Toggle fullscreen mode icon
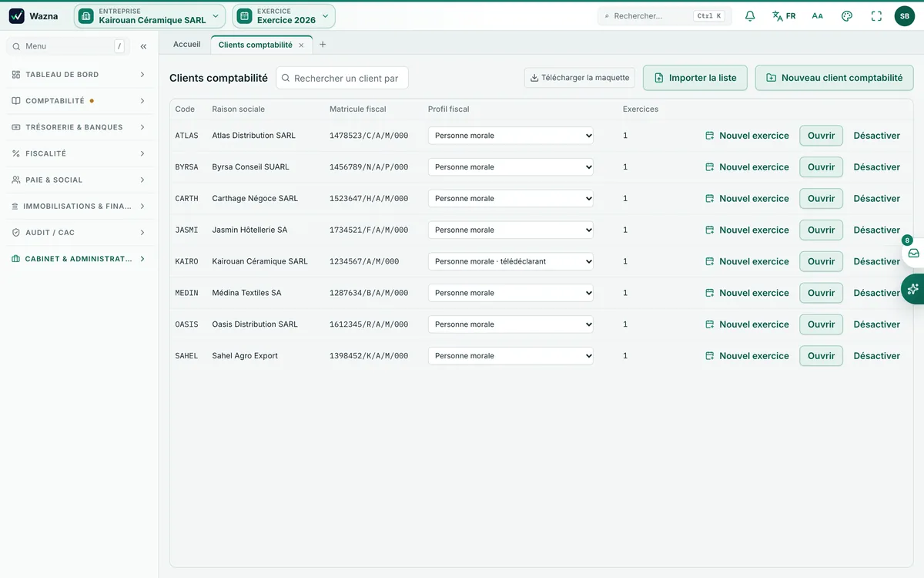 point(876,16)
